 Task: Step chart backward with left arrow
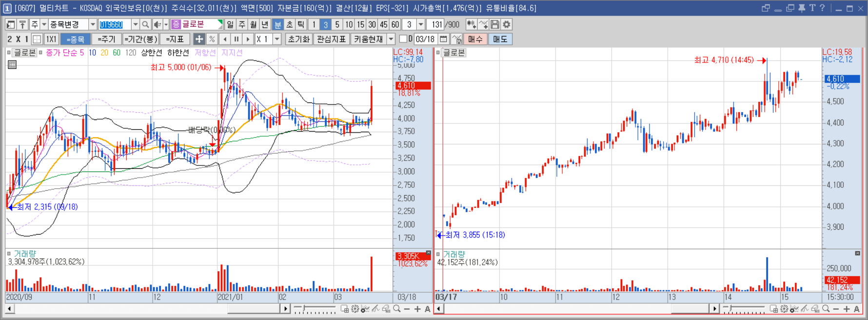click(x=225, y=39)
